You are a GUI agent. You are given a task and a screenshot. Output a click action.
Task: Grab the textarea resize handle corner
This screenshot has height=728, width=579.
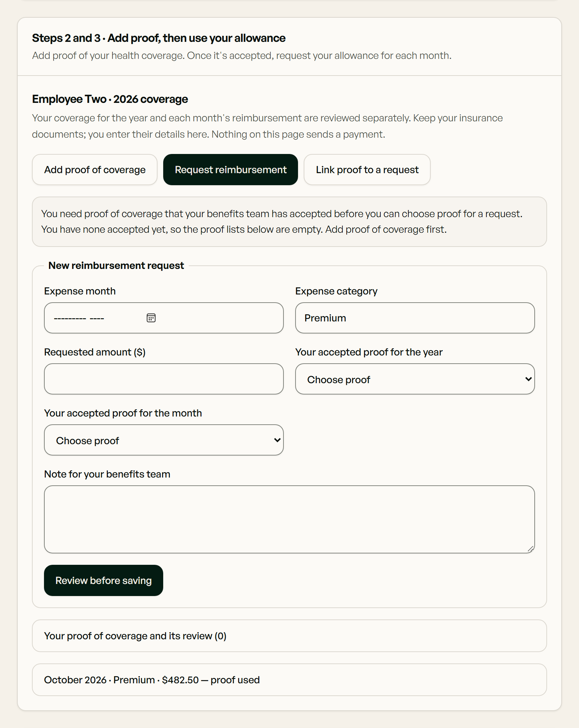pyautogui.click(x=530, y=549)
